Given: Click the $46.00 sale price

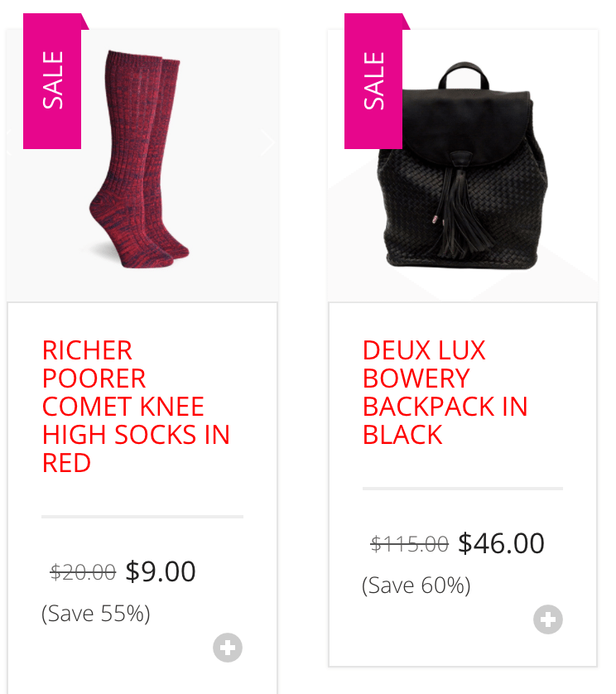Looking at the screenshot, I should click(x=501, y=543).
